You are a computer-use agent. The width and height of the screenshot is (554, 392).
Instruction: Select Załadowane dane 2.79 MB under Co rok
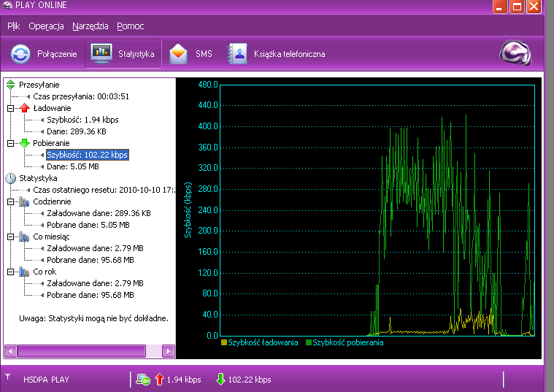96,283
